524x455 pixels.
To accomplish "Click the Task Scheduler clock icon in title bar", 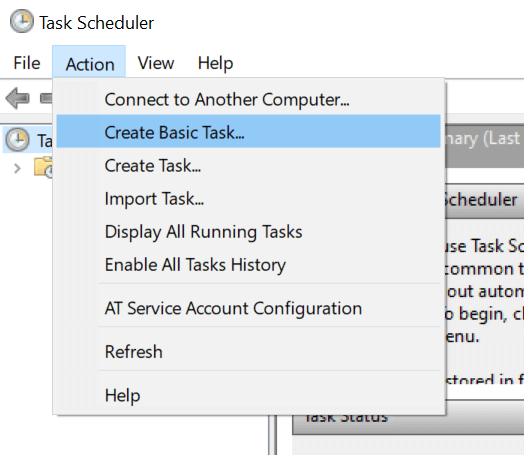I will click(22, 21).
